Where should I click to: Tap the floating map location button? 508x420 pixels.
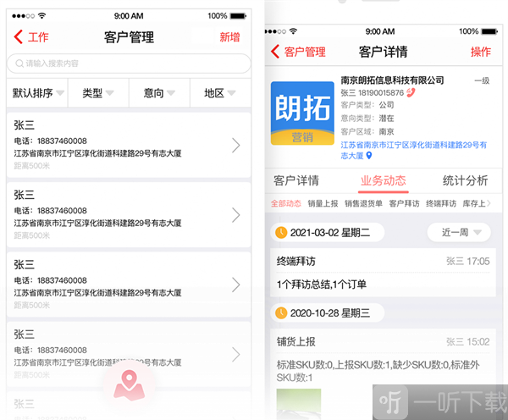tap(129, 385)
